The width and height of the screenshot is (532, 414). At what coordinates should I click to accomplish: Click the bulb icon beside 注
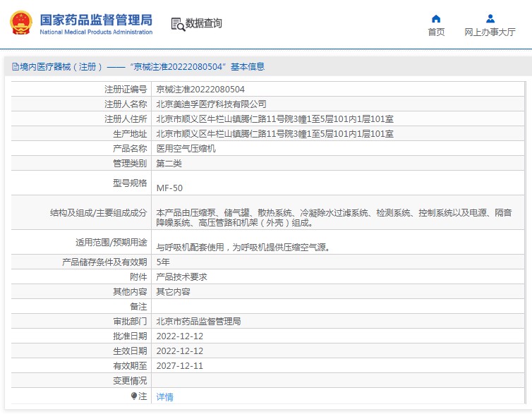pyautogui.click(x=134, y=396)
